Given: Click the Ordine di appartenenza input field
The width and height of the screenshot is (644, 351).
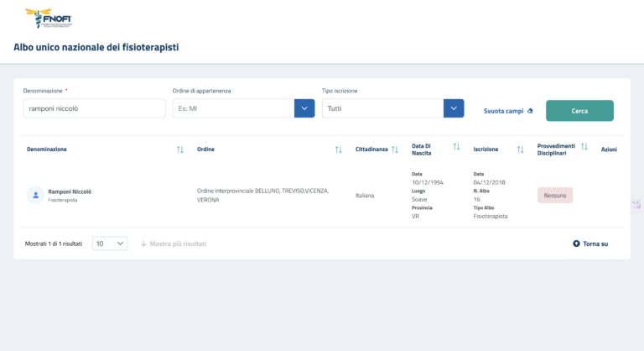Looking at the screenshot, I should click(x=233, y=108).
